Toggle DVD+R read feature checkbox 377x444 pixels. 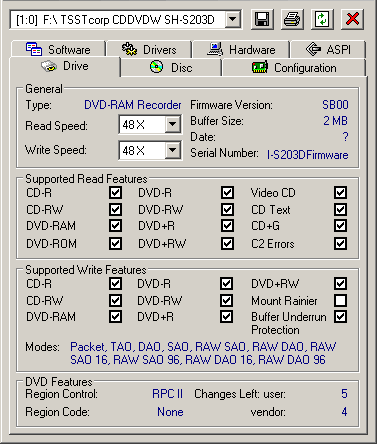point(227,226)
